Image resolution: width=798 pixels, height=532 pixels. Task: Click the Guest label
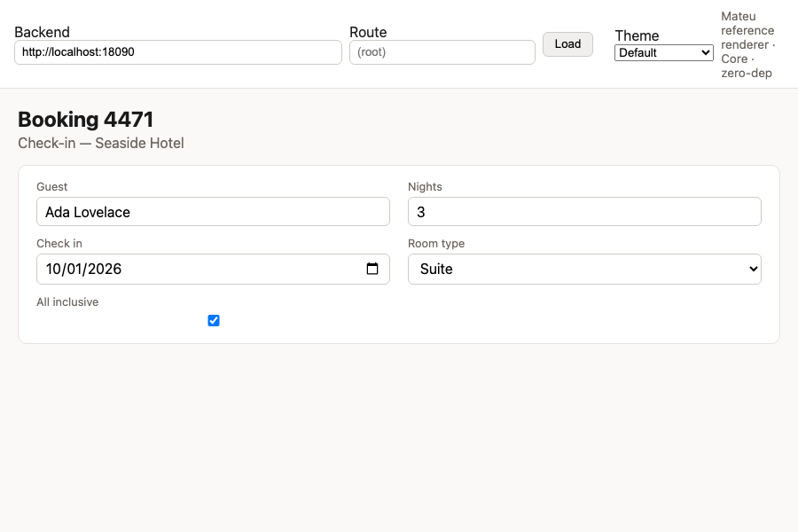pos(52,187)
